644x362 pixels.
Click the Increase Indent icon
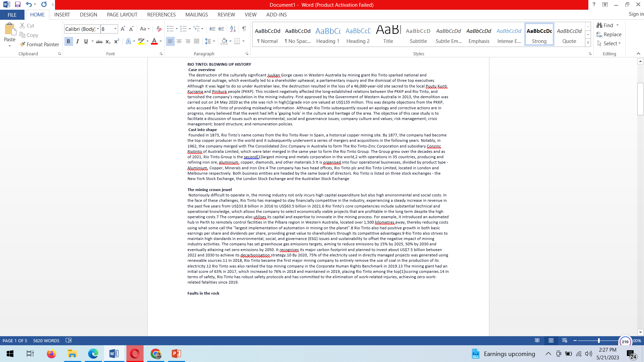pyautogui.click(x=221, y=29)
